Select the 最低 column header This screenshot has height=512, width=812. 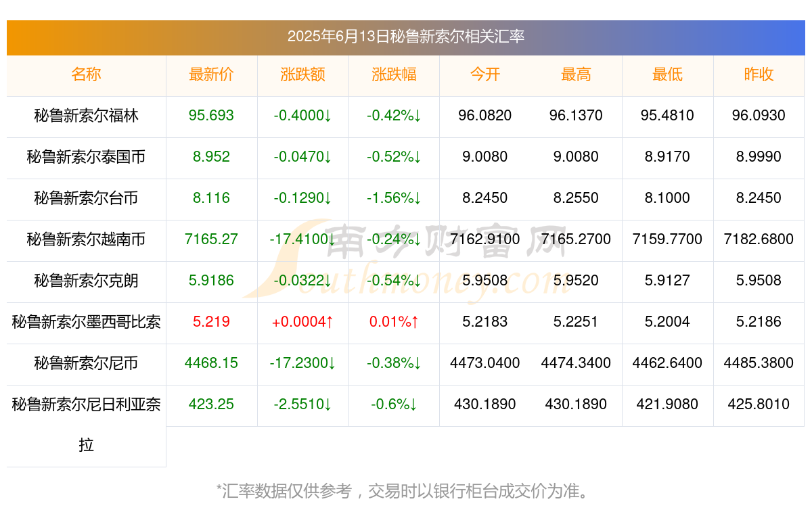(667, 74)
